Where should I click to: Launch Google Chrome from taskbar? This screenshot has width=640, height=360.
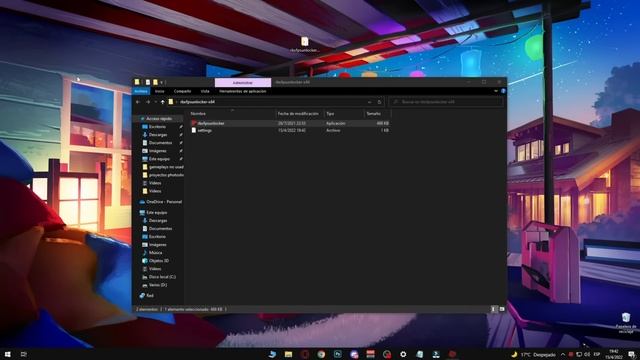click(x=321, y=354)
